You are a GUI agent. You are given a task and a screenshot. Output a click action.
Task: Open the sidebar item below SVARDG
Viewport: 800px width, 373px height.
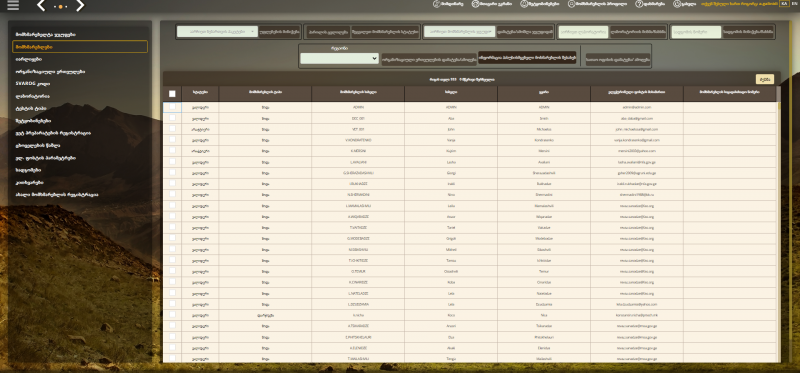[x=33, y=96]
